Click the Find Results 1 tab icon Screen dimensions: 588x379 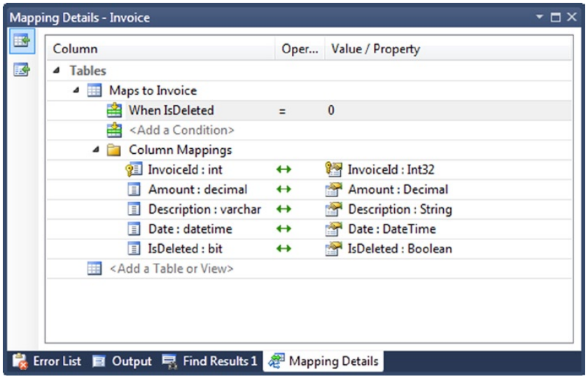coord(169,362)
